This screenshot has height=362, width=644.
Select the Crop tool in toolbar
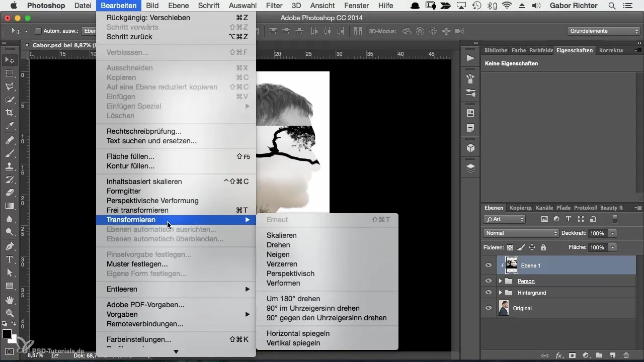(10, 112)
